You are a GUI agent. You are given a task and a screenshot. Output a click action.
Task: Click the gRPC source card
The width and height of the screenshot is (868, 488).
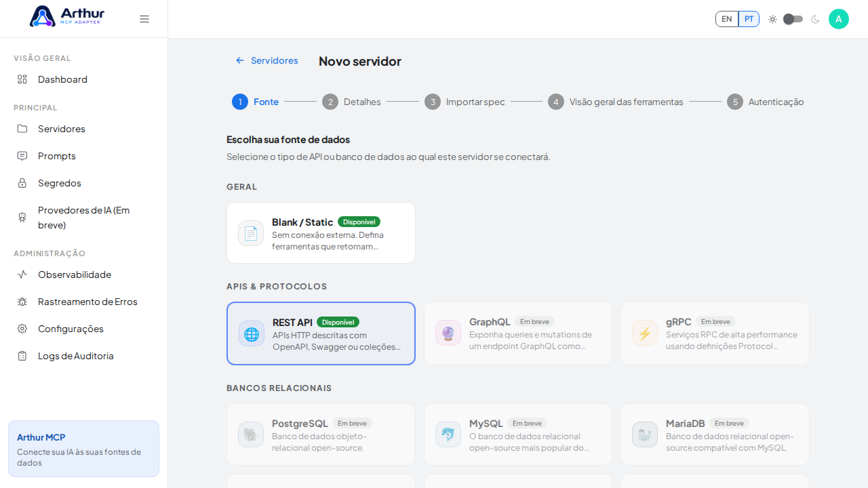click(715, 333)
